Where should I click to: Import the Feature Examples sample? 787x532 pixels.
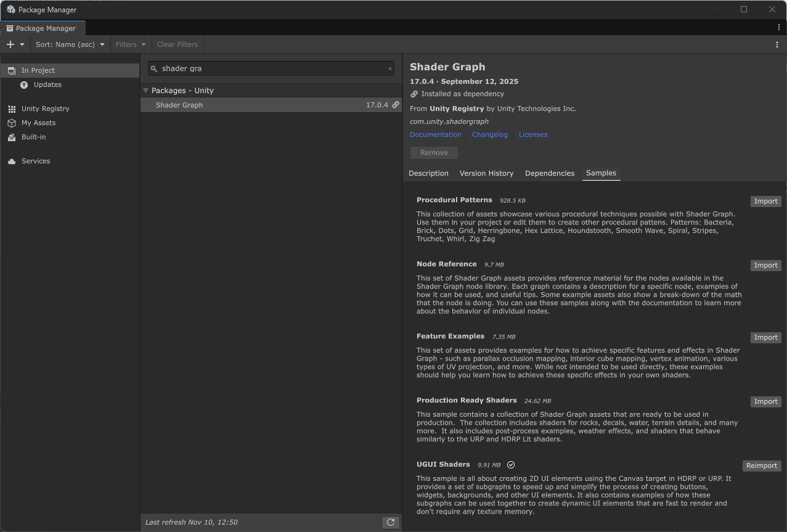point(765,338)
